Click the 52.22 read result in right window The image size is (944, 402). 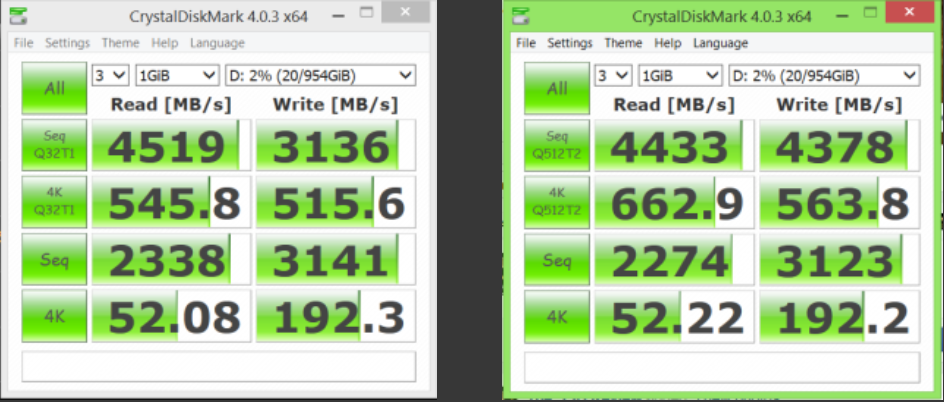tap(674, 316)
